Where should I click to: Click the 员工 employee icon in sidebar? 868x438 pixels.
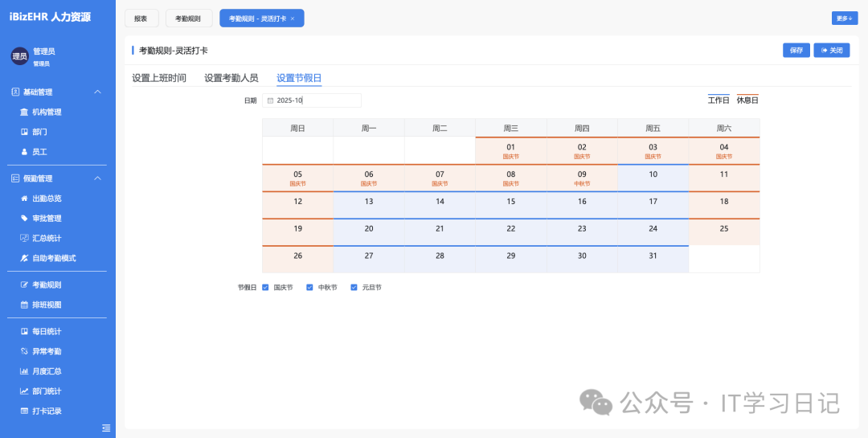click(24, 152)
